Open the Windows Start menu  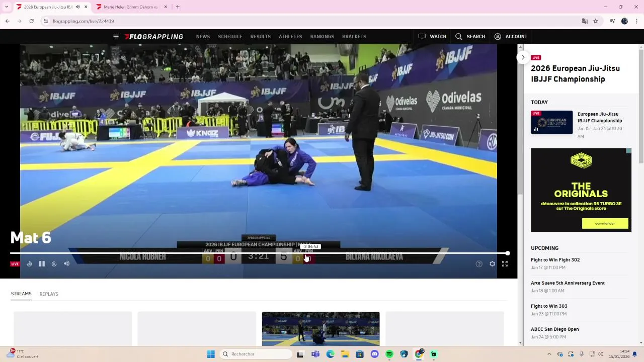pyautogui.click(x=211, y=354)
